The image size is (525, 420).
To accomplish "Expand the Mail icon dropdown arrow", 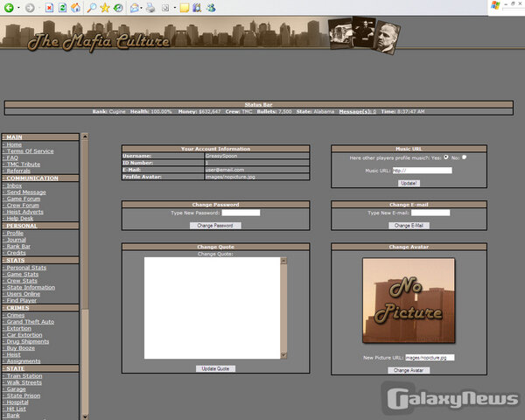I will (143, 8).
